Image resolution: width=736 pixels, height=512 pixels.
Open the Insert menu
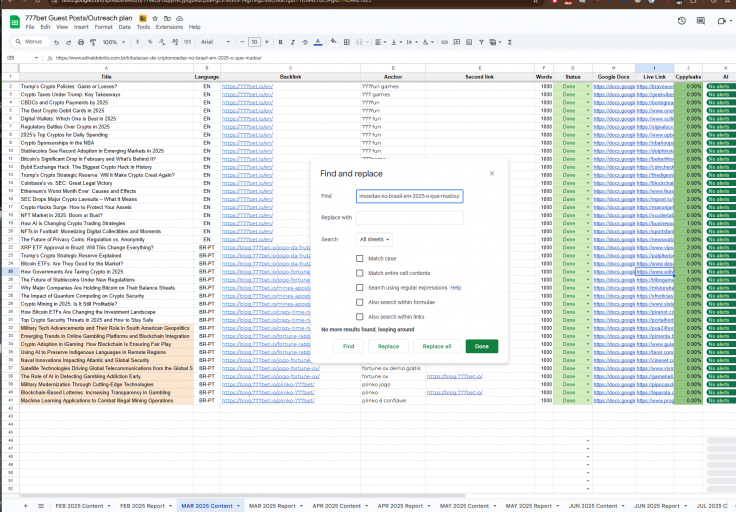click(x=81, y=27)
